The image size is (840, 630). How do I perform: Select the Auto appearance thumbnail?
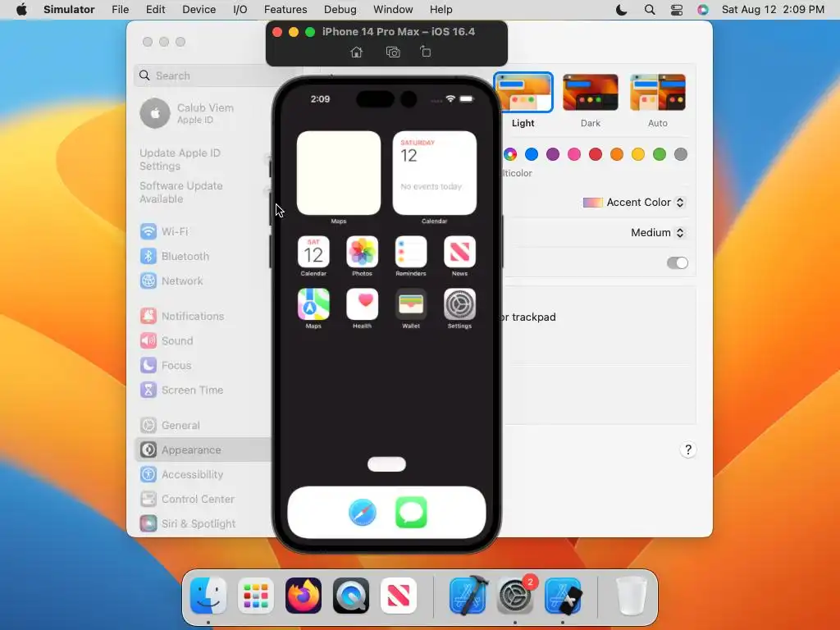658,92
